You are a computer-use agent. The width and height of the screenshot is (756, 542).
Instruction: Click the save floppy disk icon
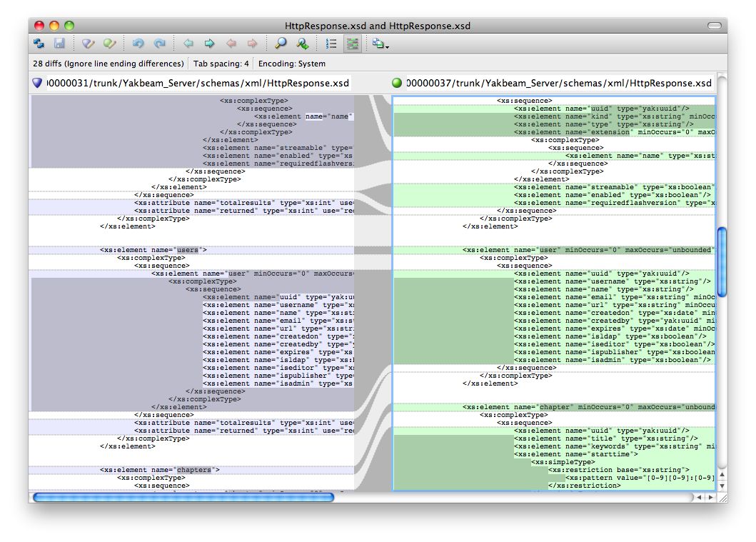(x=59, y=44)
